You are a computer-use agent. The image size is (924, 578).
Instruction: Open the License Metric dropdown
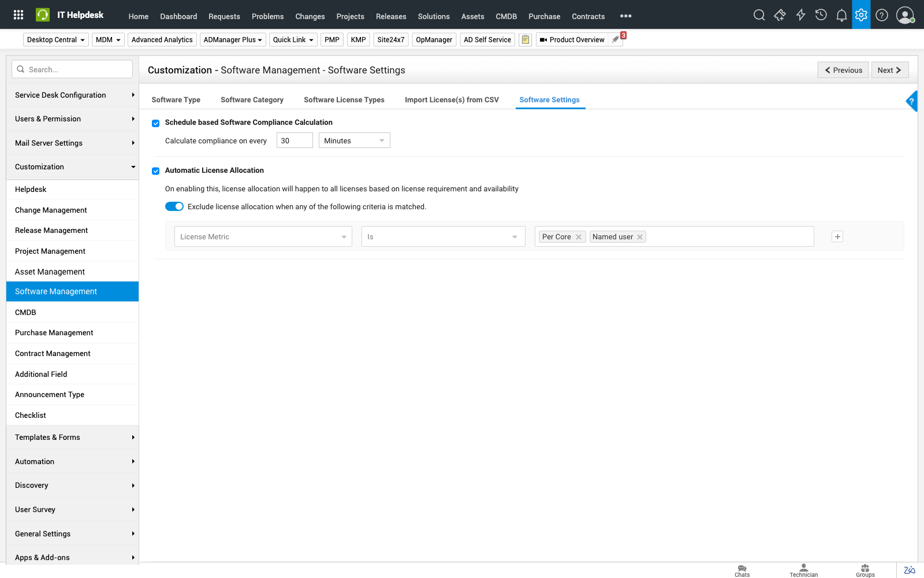[x=263, y=236]
